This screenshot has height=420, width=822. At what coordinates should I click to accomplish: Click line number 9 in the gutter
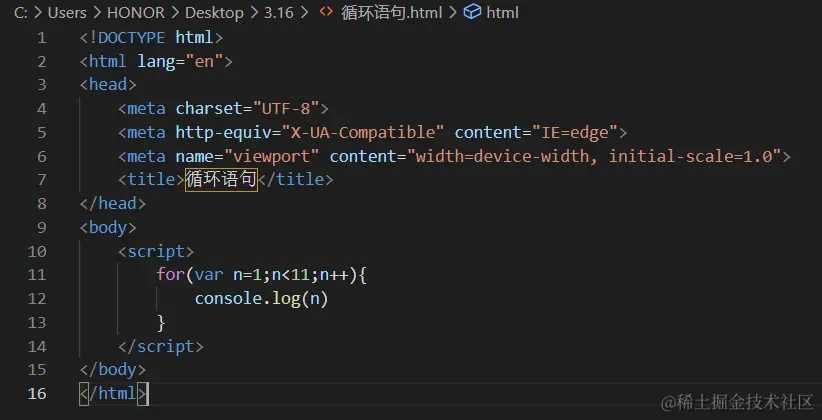click(x=41, y=228)
